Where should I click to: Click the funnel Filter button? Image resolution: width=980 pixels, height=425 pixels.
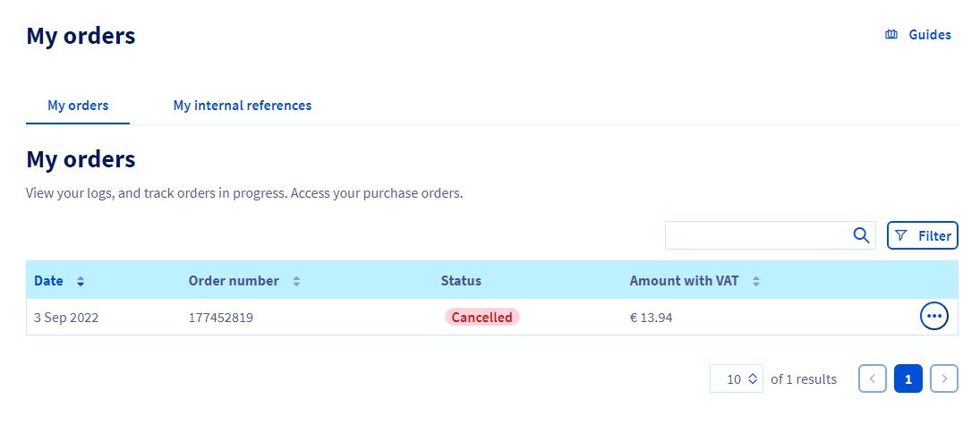coord(923,235)
